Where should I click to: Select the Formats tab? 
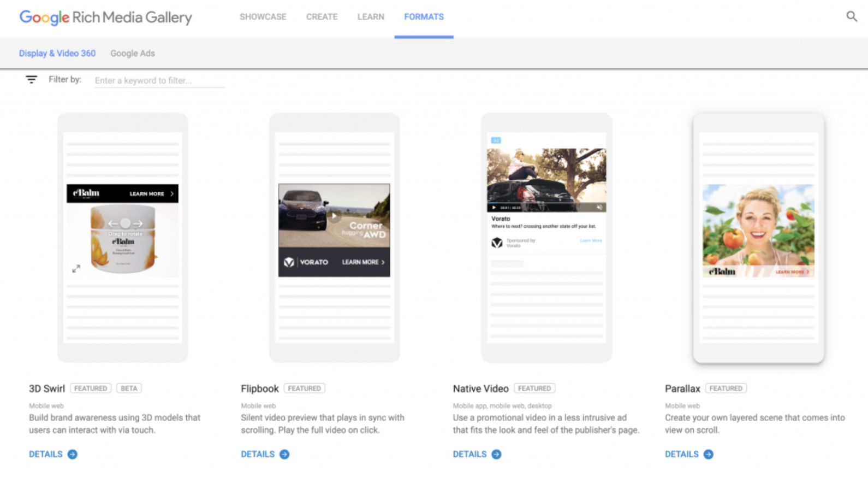[x=424, y=17]
